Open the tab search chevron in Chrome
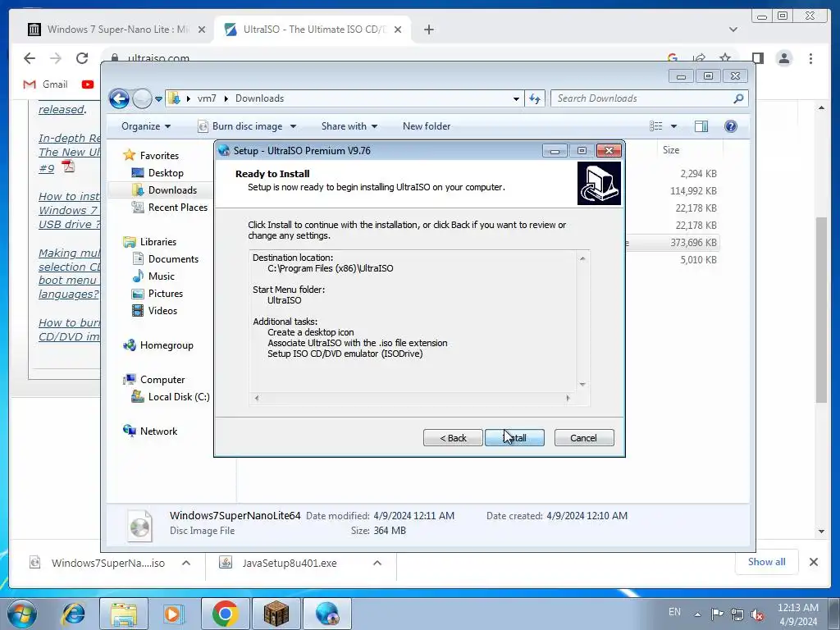The width and height of the screenshot is (840, 630). point(733,30)
